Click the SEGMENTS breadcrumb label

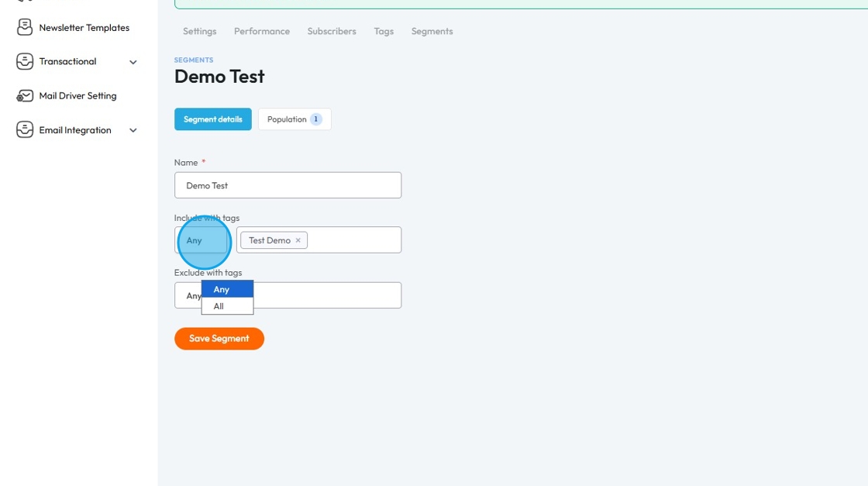point(194,60)
